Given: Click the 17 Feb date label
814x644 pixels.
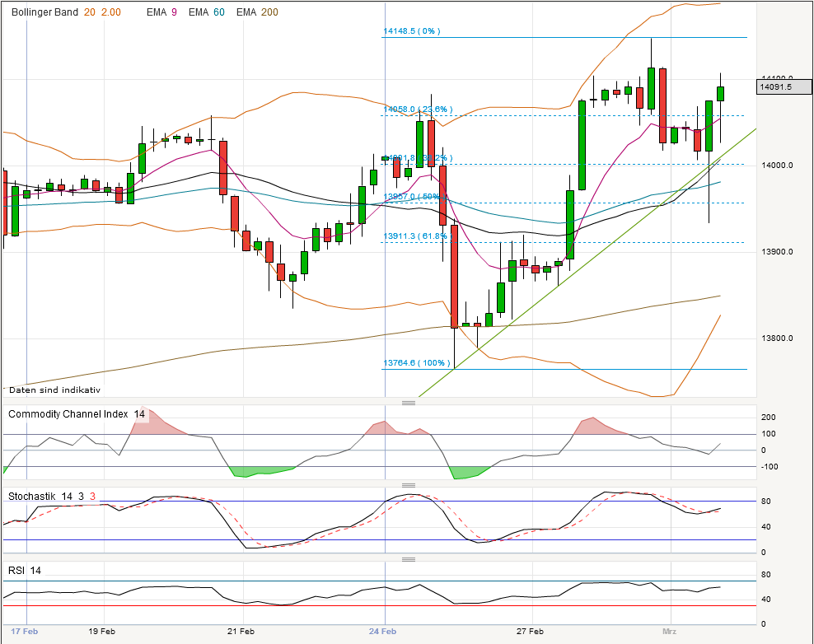Looking at the screenshot, I should point(25,631).
